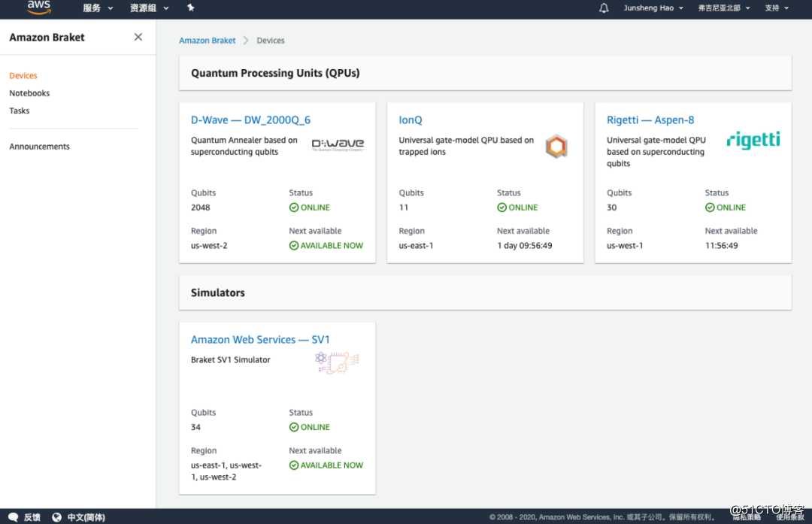Click the D-Wave region us-west-2
The image size is (812, 524).
tap(209, 245)
